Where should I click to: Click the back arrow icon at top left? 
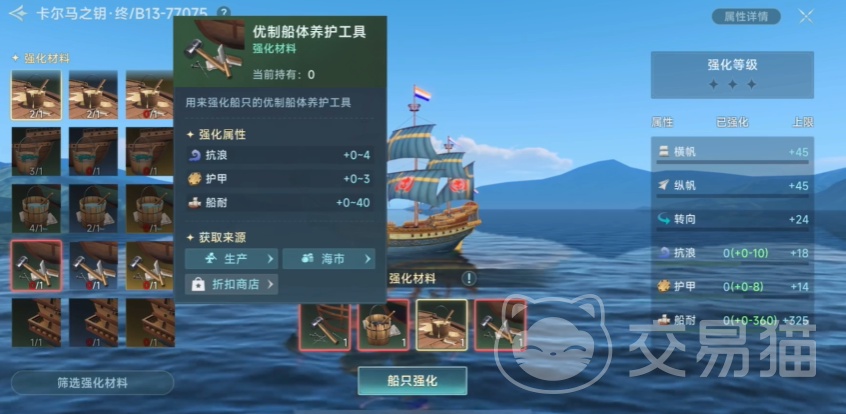tap(18, 13)
